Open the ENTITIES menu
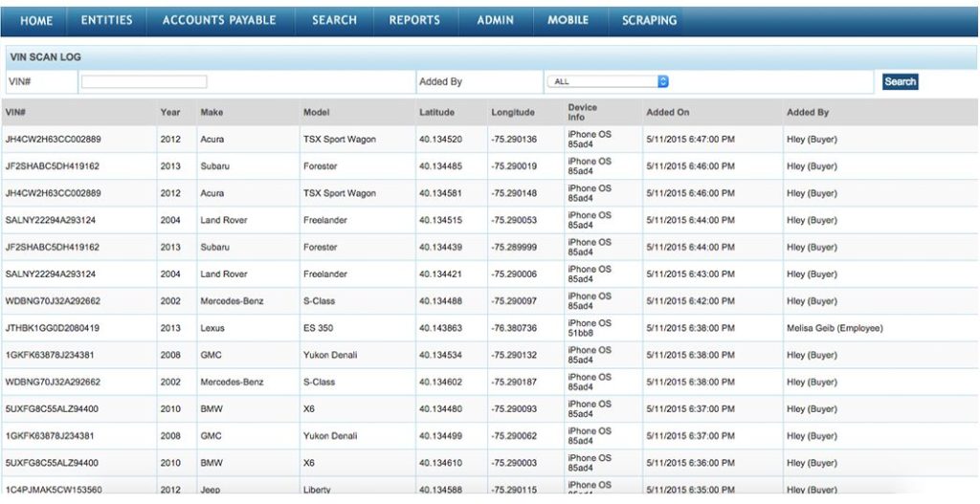Screen dimensions: 980x504 [106, 20]
